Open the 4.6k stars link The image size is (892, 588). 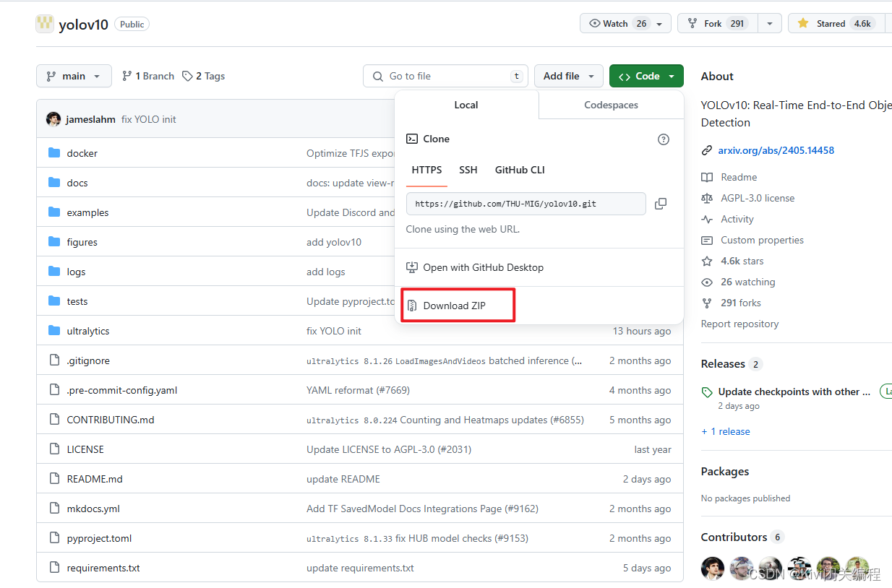point(742,261)
